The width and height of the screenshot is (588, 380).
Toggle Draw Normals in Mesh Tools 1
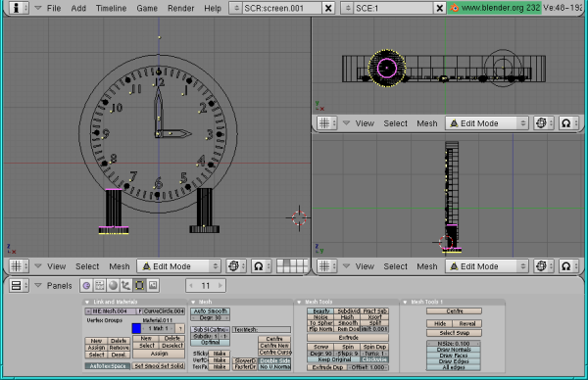(x=454, y=350)
